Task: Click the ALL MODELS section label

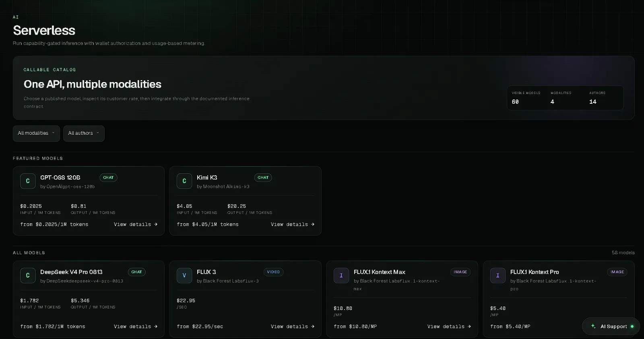Action: [29, 253]
